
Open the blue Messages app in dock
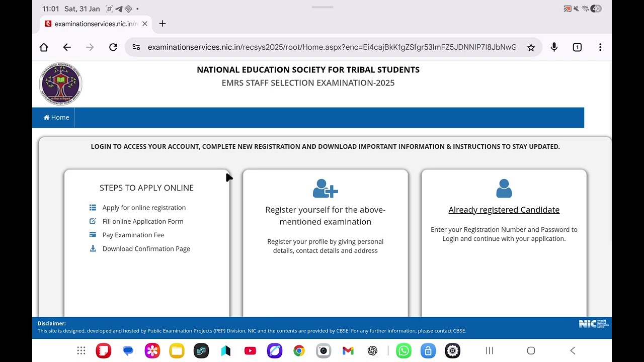click(x=128, y=350)
